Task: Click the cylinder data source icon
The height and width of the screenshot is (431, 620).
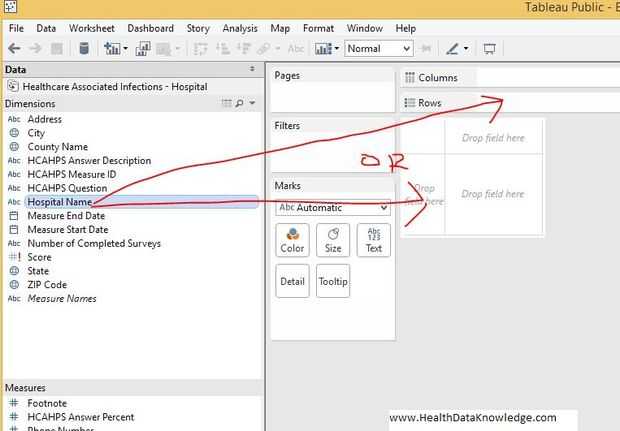Action: coord(84,49)
